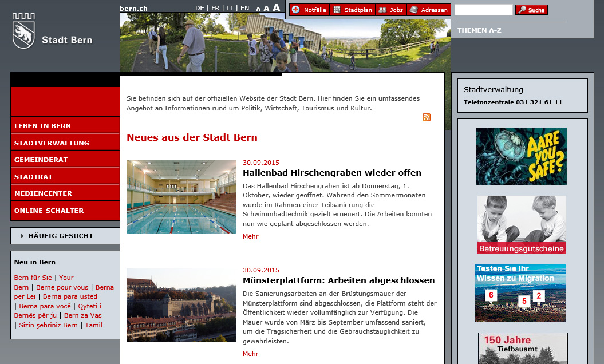Click the Sizin şehriniz Bern link
This screenshot has width=604, height=364.
48,325
